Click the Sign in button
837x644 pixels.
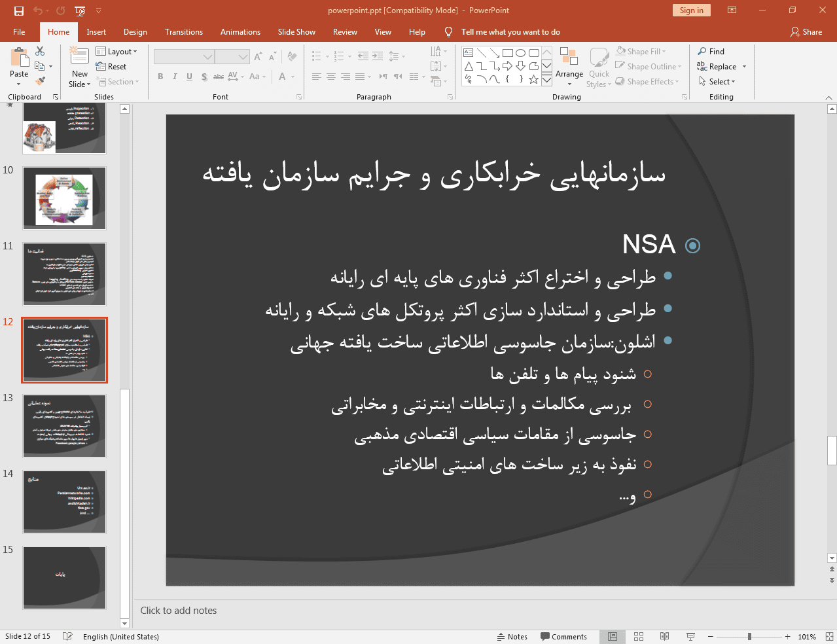[691, 10]
